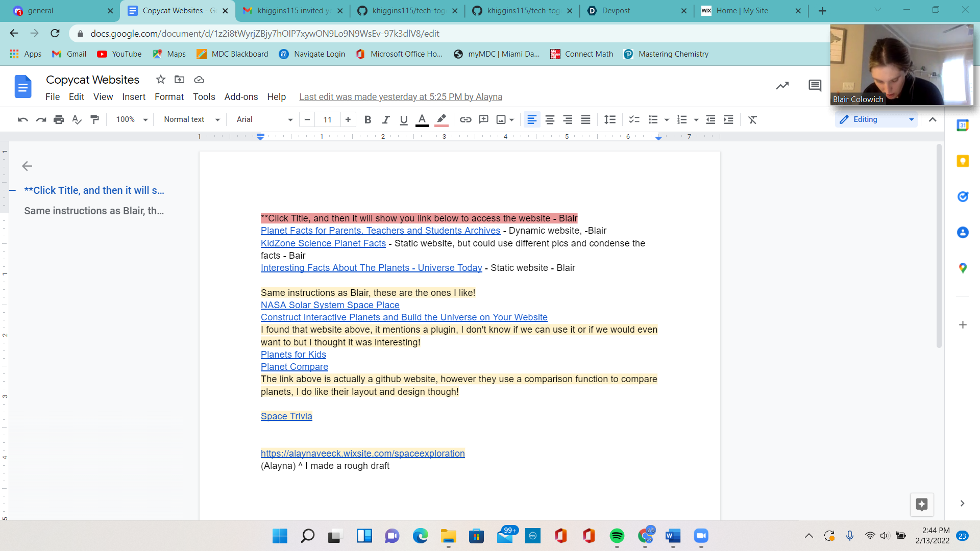
Task: Open comment history speech bubble icon
Action: click(x=815, y=86)
